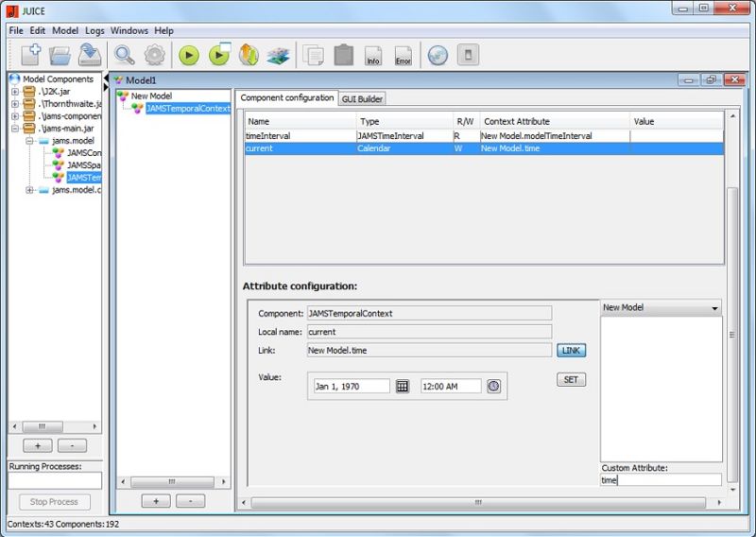Expand the .\J2K.jar tree node
Screen dimensions: 756x537
pos(15,92)
